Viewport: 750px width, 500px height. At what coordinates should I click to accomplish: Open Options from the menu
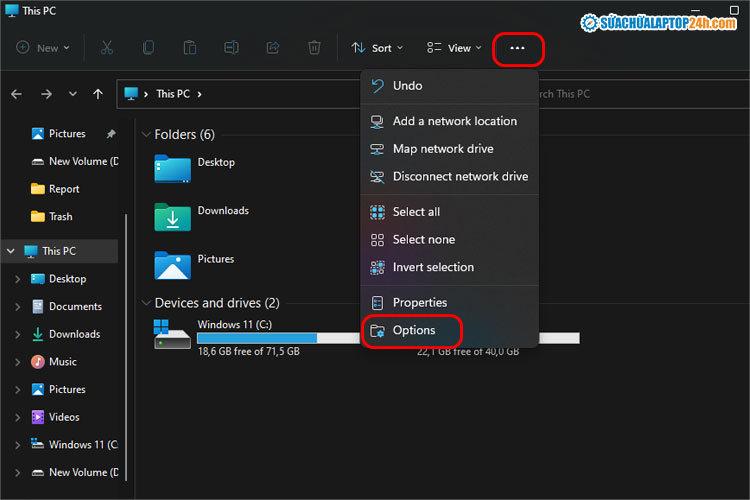pos(450,331)
